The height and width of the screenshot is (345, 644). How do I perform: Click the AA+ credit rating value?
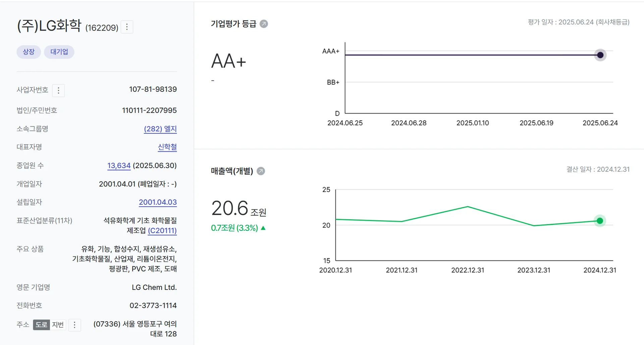229,61
